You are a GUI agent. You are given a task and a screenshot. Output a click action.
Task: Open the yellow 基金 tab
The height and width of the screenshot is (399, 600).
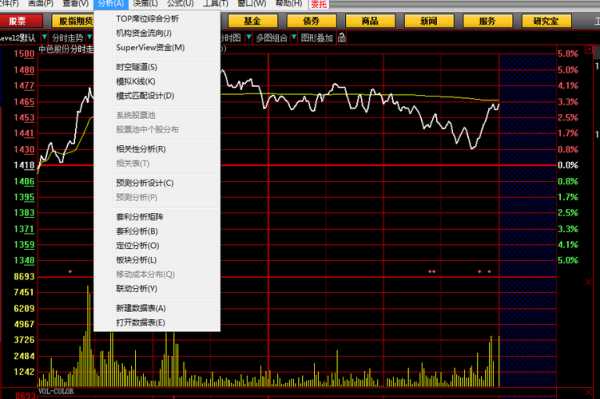coord(253,21)
